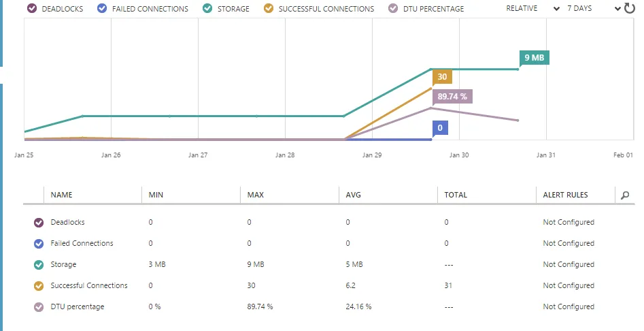Toggle the Deadlocks legend checkbox
This screenshot has width=644, height=331.
(x=32, y=9)
